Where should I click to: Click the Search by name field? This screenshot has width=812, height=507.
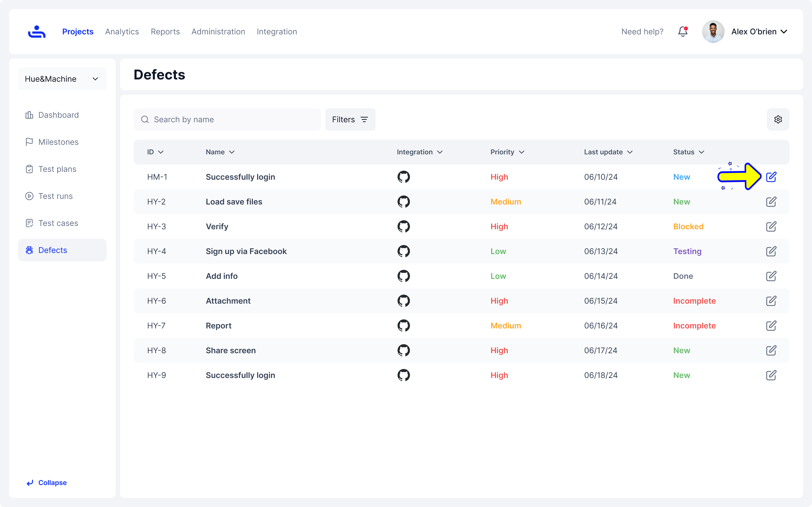[x=231, y=119]
